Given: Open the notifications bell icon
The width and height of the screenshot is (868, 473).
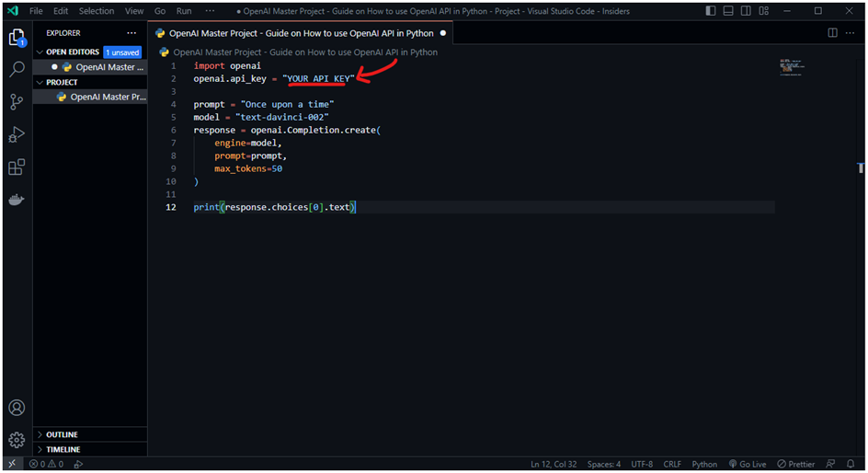Looking at the screenshot, I should [x=851, y=464].
